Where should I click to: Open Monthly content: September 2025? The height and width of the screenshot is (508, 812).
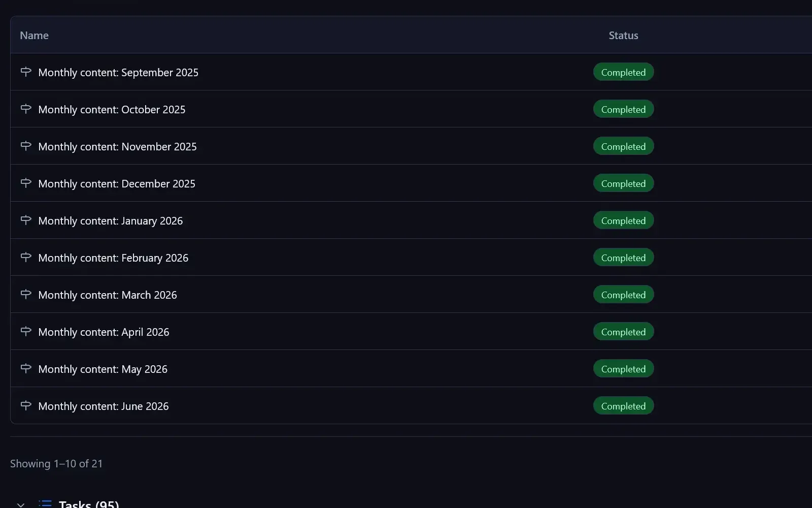point(118,73)
